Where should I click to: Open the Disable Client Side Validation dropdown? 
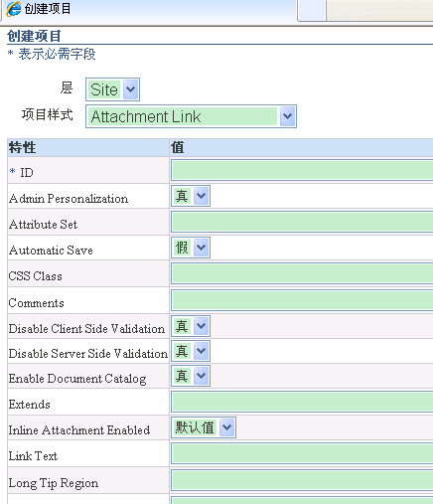pos(191,326)
